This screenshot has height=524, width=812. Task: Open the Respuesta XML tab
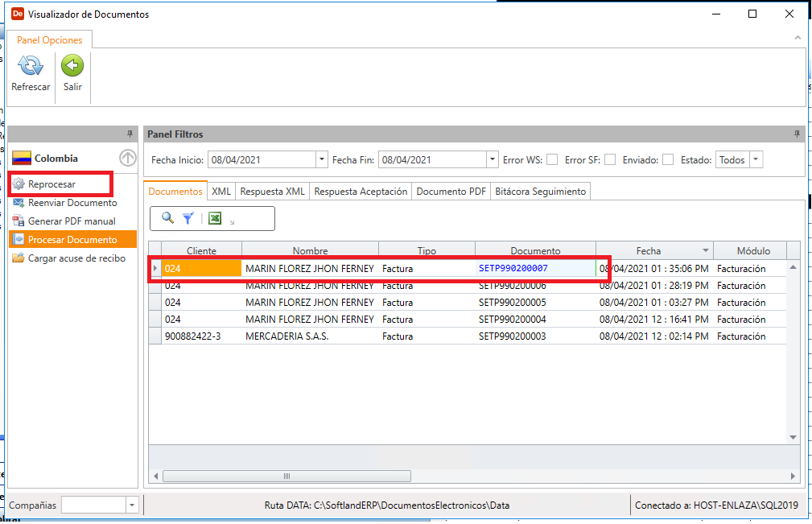coord(272,191)
